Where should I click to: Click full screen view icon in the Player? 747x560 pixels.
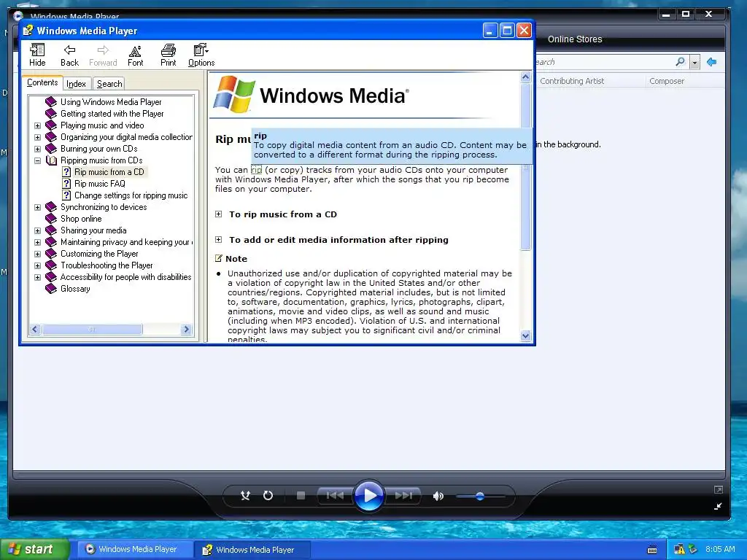719,489
